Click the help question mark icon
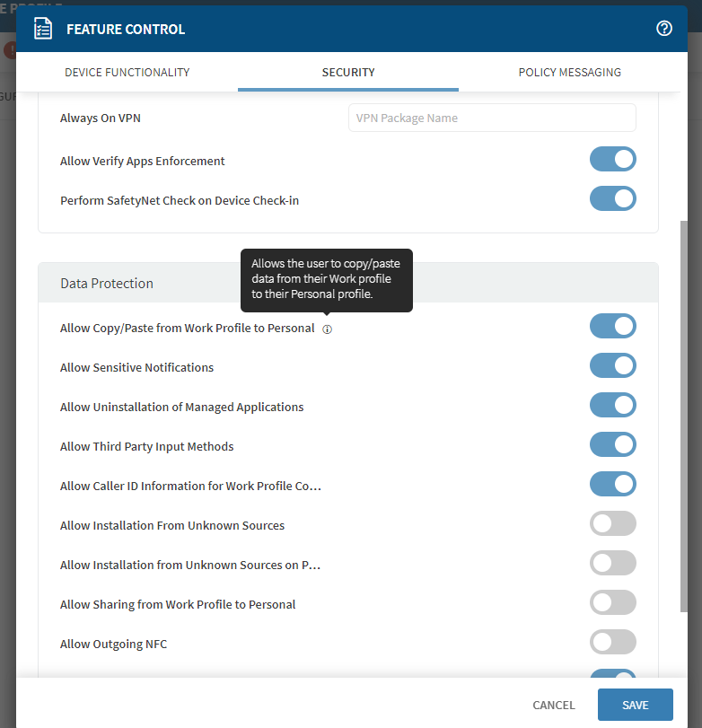702x728 pixels. tap(664, 29)
